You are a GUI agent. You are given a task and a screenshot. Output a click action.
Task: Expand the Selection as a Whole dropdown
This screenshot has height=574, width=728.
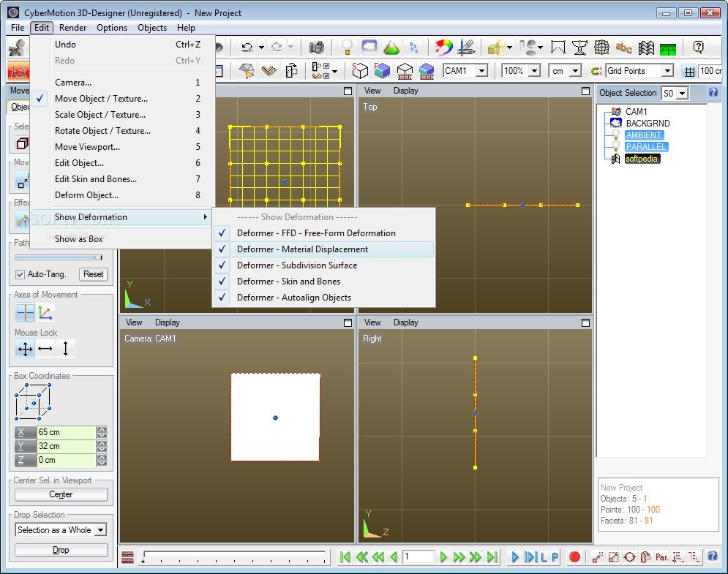click(100, 530)
